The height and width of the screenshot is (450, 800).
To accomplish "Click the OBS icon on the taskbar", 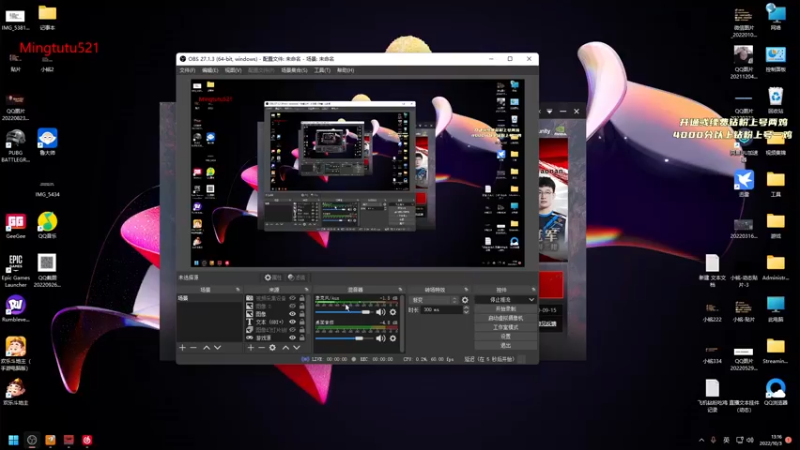I will [32, 440].
